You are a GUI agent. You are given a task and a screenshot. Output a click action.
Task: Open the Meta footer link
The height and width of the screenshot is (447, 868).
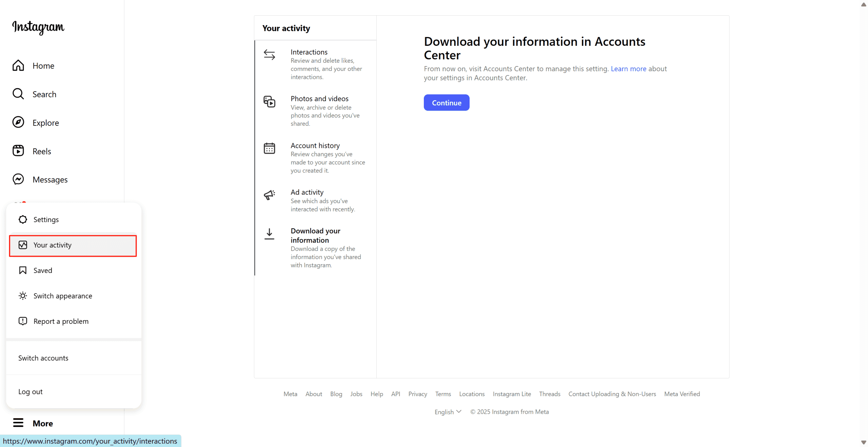click(x=290, y=394)
